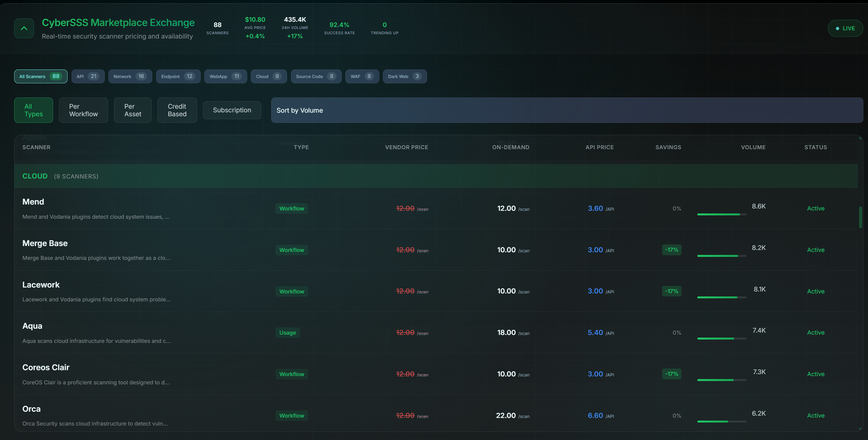Filter scanners by Cloud category
Image resolution: width=868 pixels, height=440 pixels.
(x=269, y=76)
